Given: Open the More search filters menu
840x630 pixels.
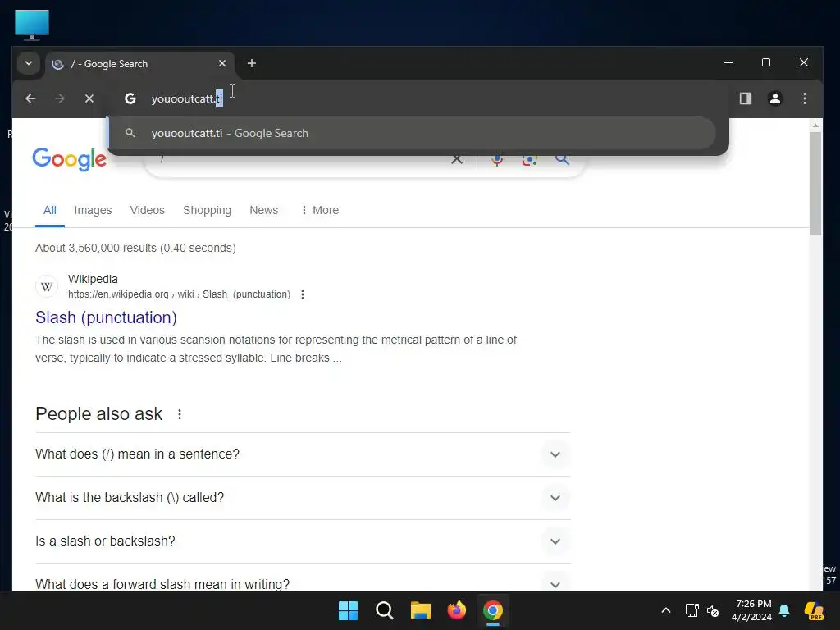Looking at the screenshot, I should pos(320,211).
